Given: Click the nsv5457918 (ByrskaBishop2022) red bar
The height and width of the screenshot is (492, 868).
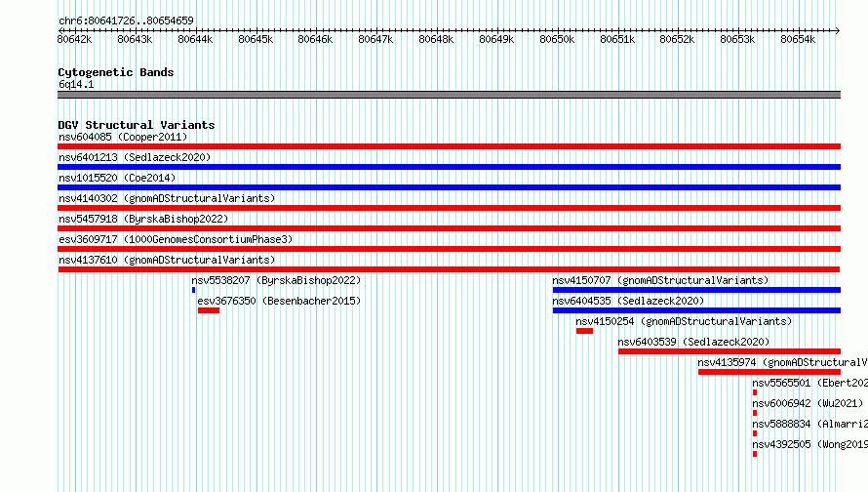Looking at the screenshot, I should tap(449, 228).
